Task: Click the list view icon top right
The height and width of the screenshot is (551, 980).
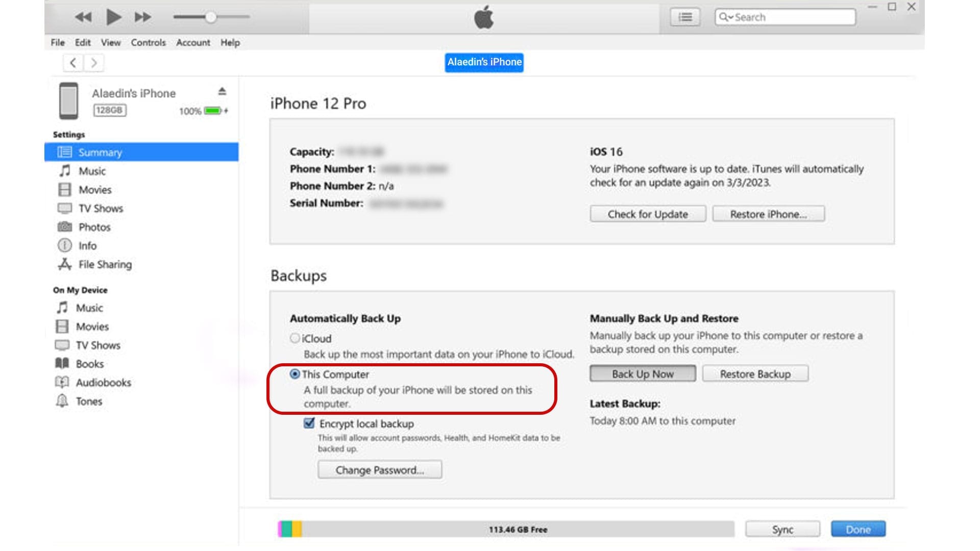Action: click(686, 17)
